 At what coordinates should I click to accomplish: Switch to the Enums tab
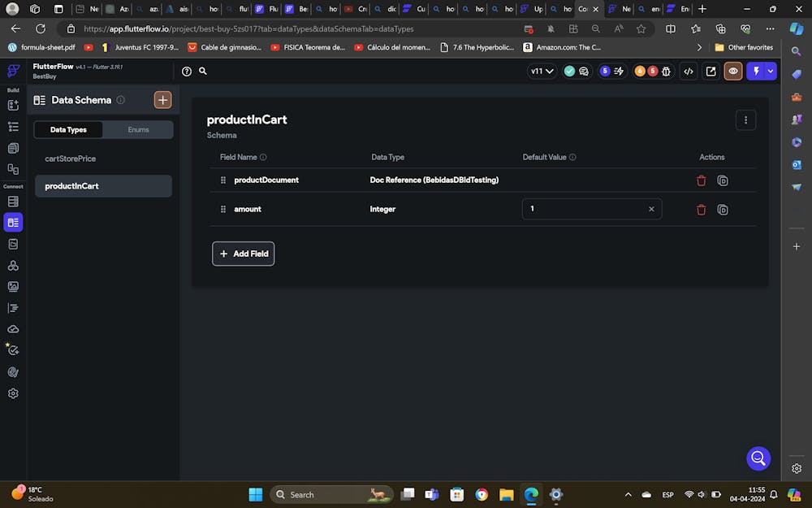138,129
